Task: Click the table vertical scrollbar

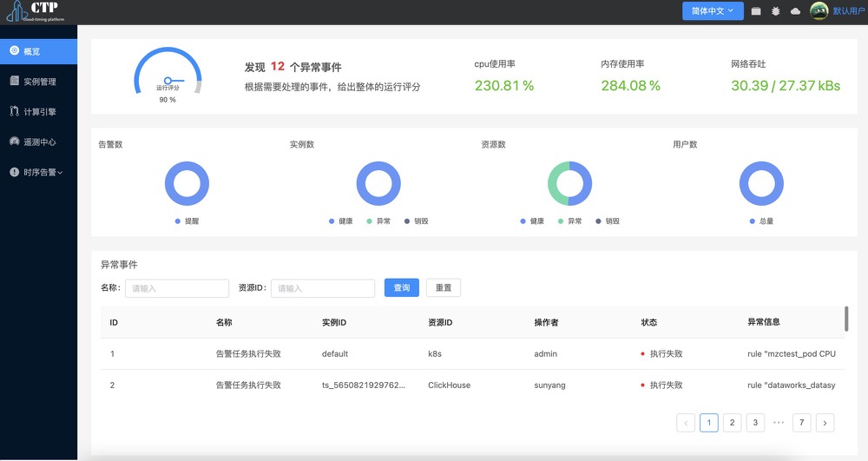Action: pyautogui.click(x=846, y=319)
